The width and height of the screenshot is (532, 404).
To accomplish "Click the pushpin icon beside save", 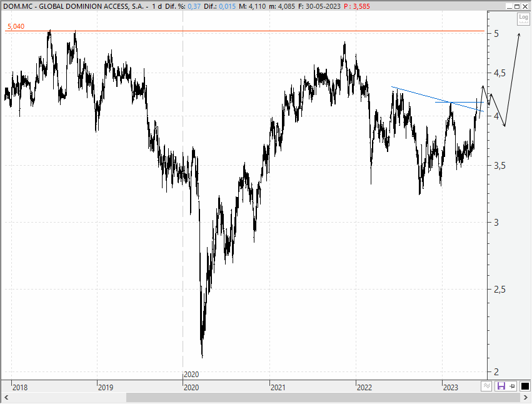I will (513, 386).
